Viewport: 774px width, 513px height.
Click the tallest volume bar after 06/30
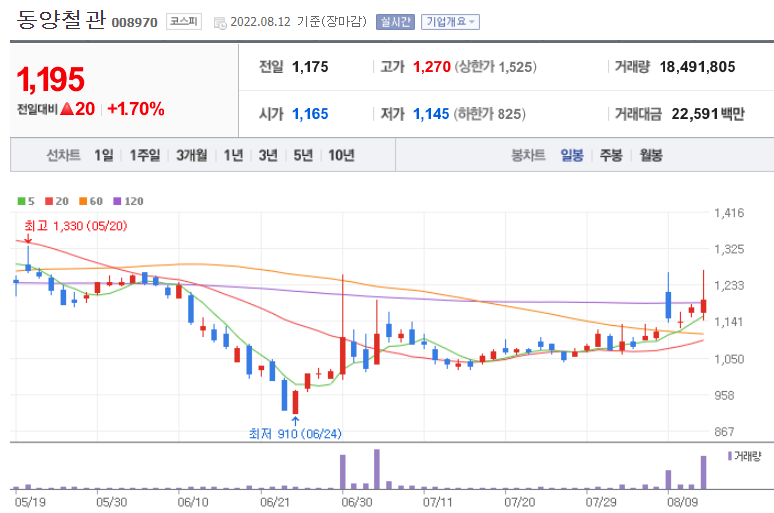point(377,469)
